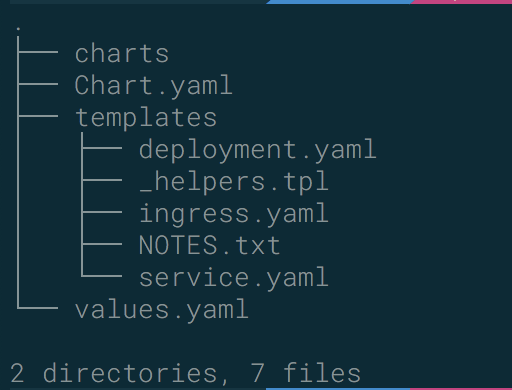The height and width of the screenshot is (390, 512).
Task: Click the Chart.yaml file name
Action: tap(153, 85)
